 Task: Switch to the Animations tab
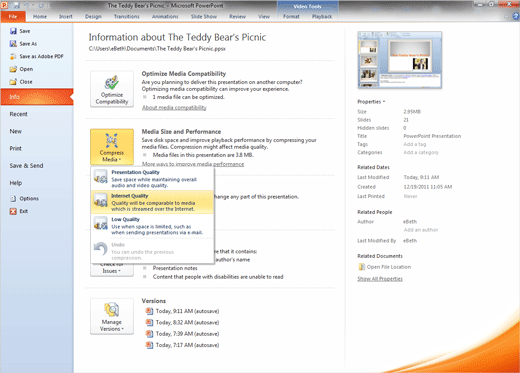(165, 16)
